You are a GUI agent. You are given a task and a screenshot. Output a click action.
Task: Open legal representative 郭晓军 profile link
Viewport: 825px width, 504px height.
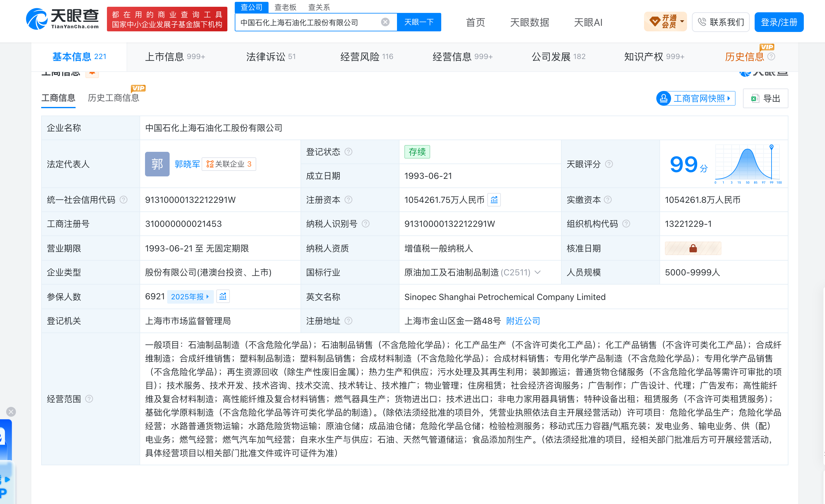pyautogui.click(x=187, y=164)
